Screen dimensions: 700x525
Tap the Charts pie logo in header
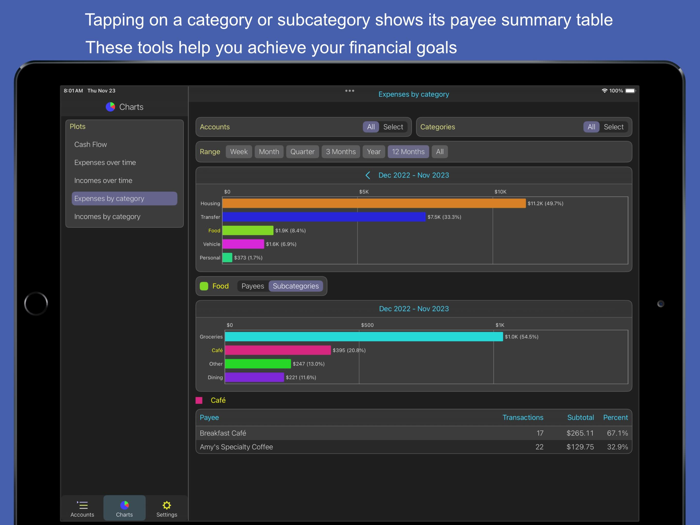(x=110, y=107)
